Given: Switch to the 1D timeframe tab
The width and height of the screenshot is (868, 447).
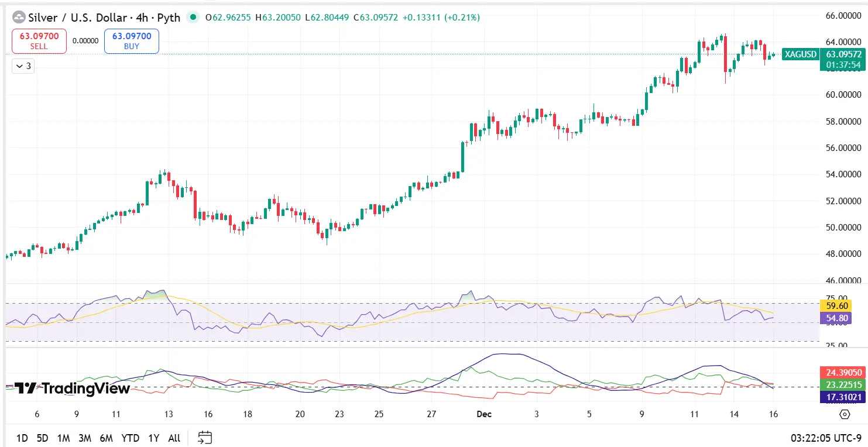Looking at the screenshot, I should 22,438.
